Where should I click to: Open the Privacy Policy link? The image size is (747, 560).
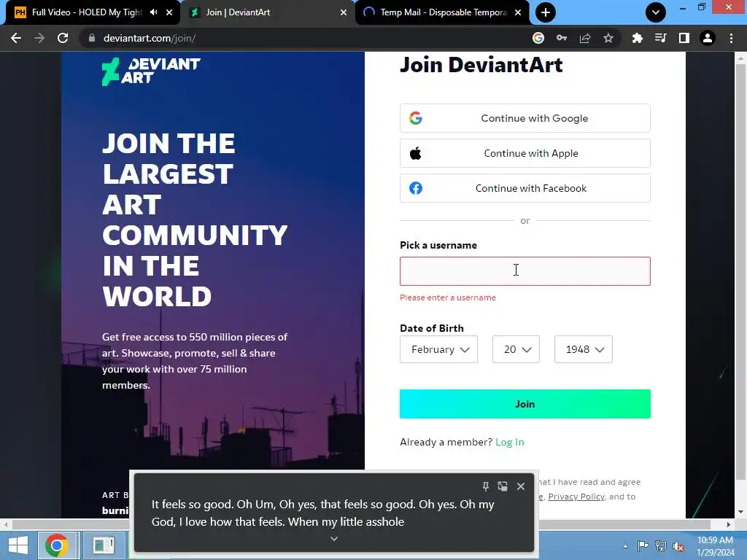coord(576,497)
